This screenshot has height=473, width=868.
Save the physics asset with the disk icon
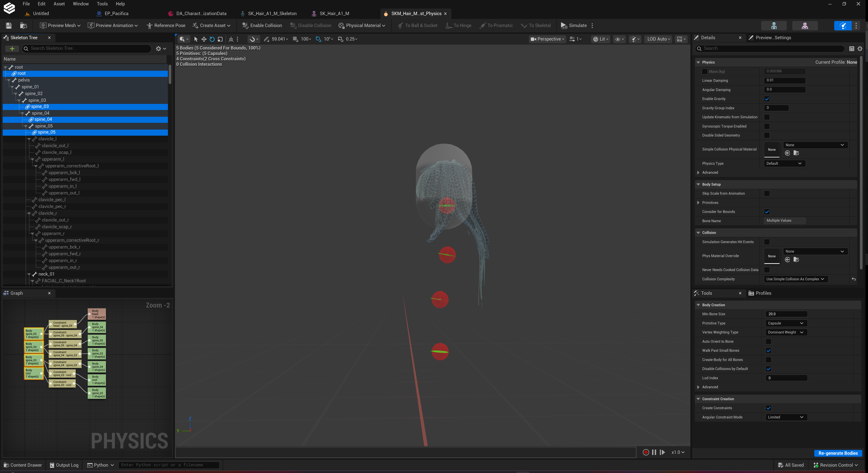point(9,26)
